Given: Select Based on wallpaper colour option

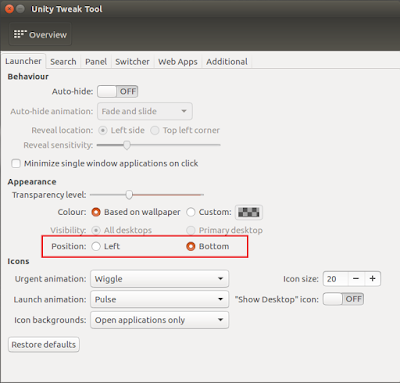Looking at the screenshot, I should pyautogui.click(x=136, y=212).
